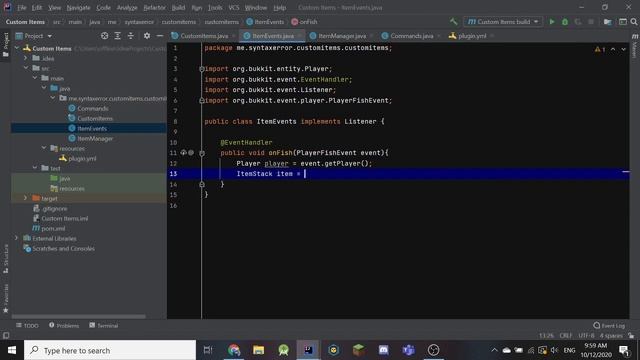Screen dimensions: 640x360
Task: Open File Explorer from taskbar
Action: click(258, 350)
